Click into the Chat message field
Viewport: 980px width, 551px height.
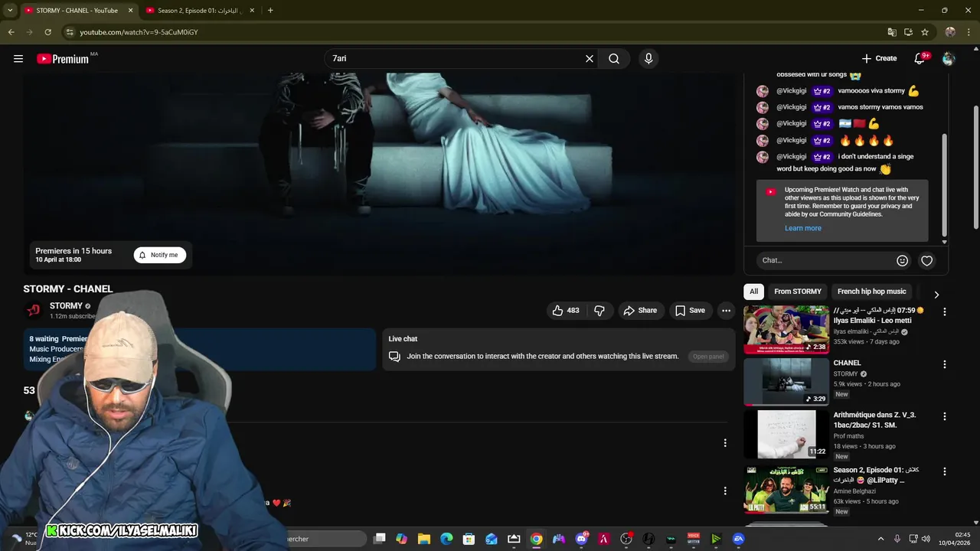pos(825,261)
